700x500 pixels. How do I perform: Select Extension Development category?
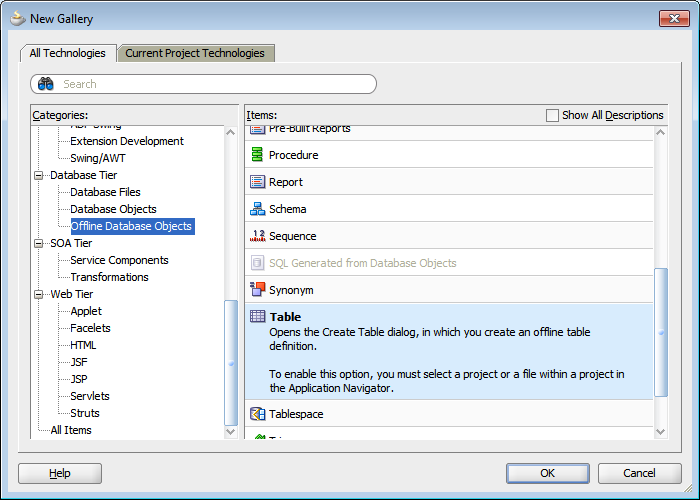(127, 141)
